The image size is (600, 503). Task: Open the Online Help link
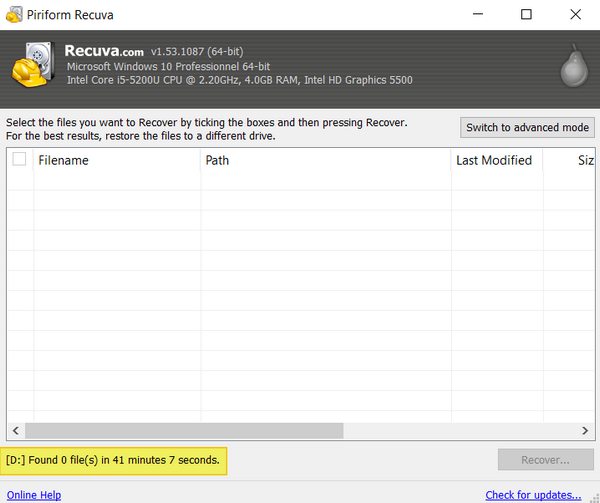pos(34,495)
